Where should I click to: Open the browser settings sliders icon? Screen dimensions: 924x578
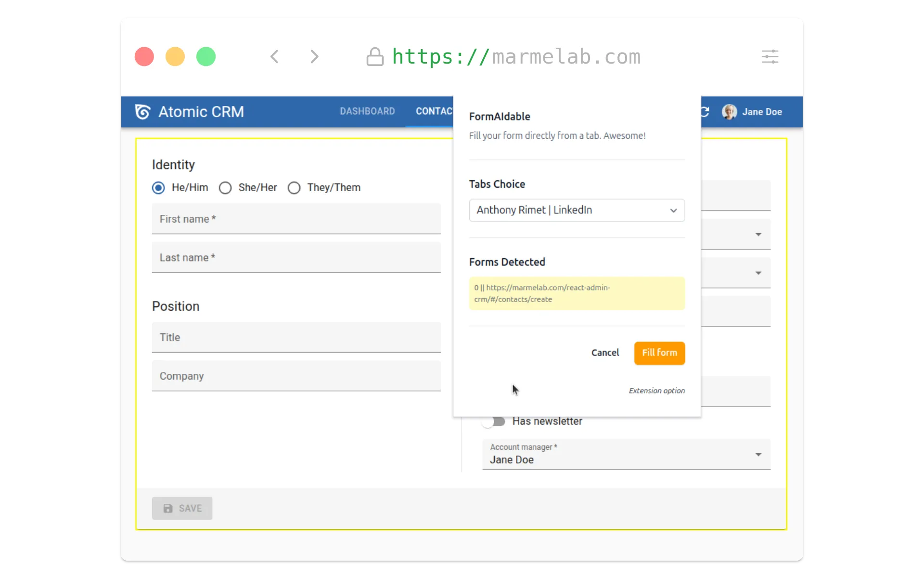(x=770, y=57)
